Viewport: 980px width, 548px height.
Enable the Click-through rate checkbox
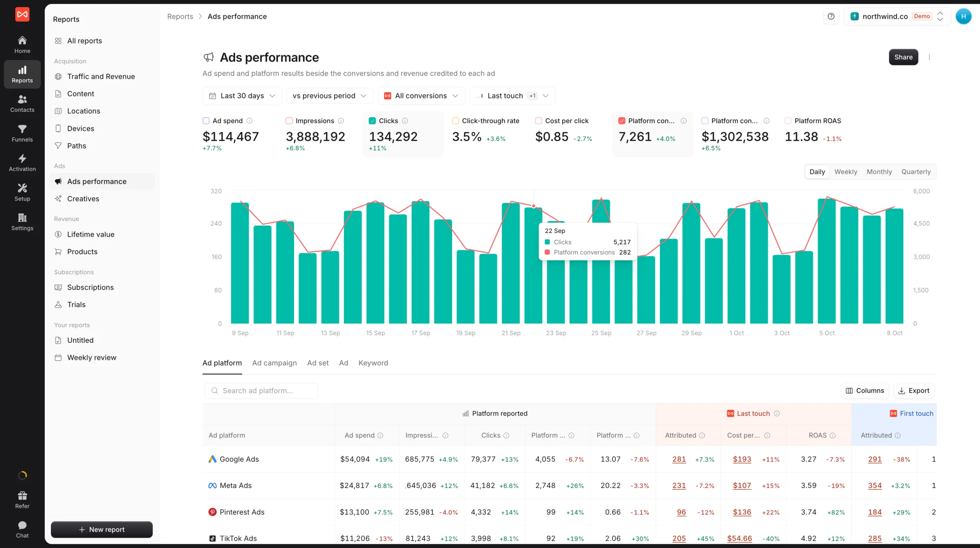455,121
